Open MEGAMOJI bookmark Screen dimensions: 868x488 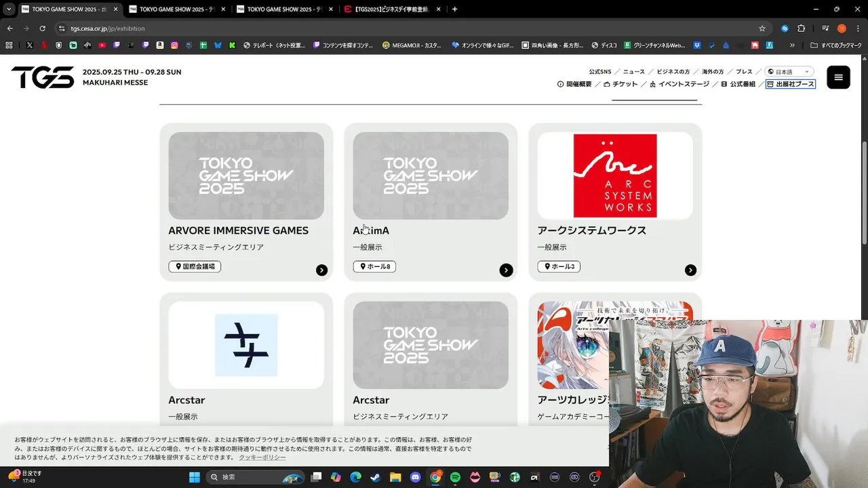tap(412, 45)
